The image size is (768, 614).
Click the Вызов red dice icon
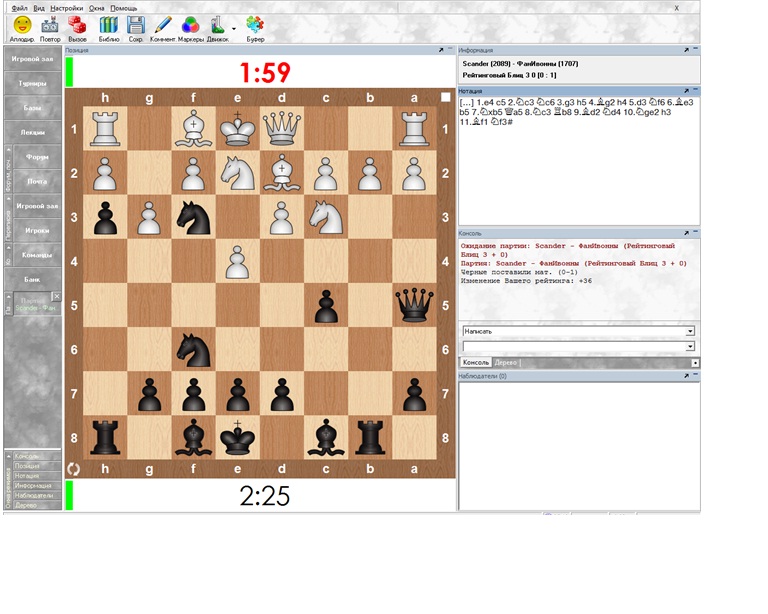pos(78,25)
